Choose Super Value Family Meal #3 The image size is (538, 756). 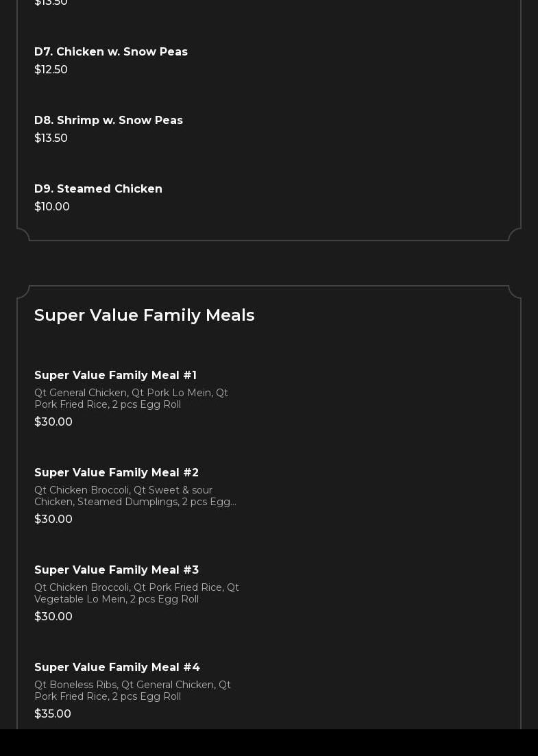pyautogui.click(x=117, y=570)
